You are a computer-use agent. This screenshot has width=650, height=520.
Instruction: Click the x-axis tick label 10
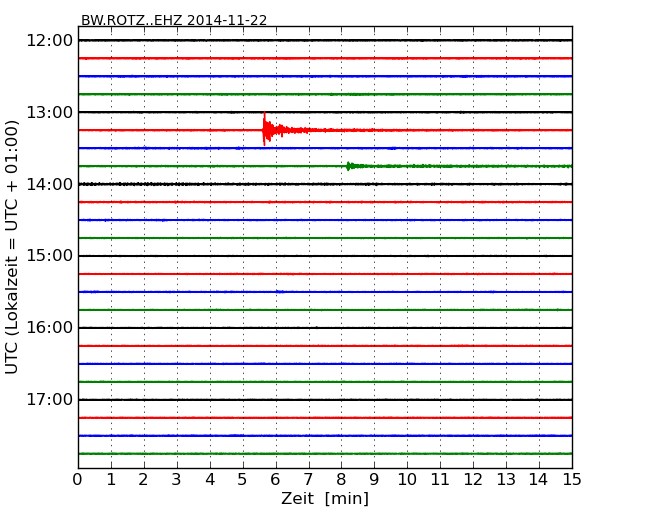pos(407,480)
